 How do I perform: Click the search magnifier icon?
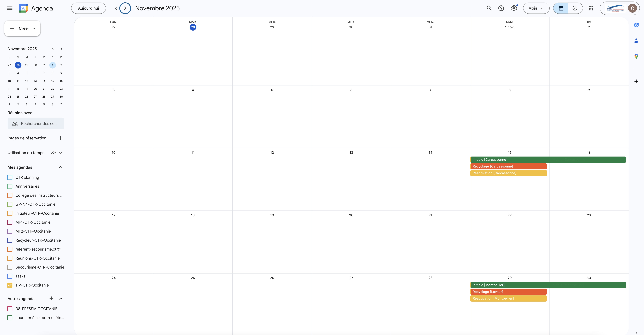(489, 8)
